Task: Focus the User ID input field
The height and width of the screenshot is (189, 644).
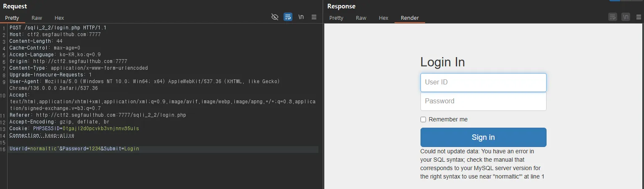Action: [484, 82]
